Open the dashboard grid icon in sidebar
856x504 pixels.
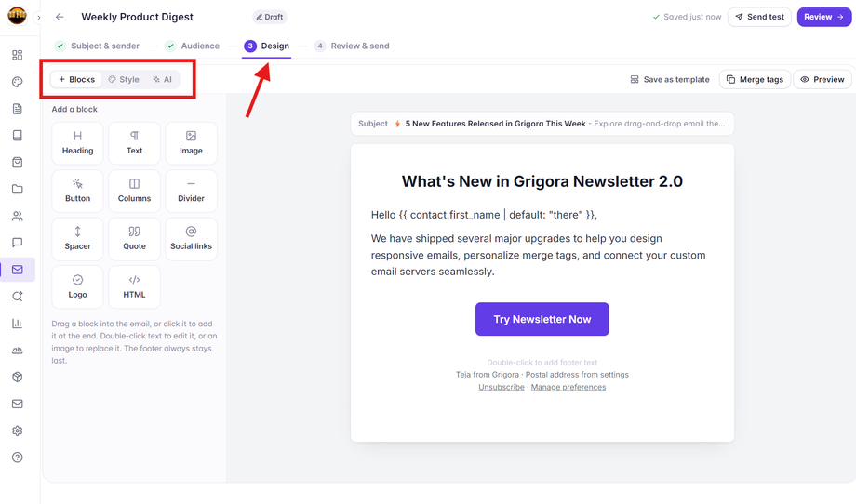coord(18,55)
